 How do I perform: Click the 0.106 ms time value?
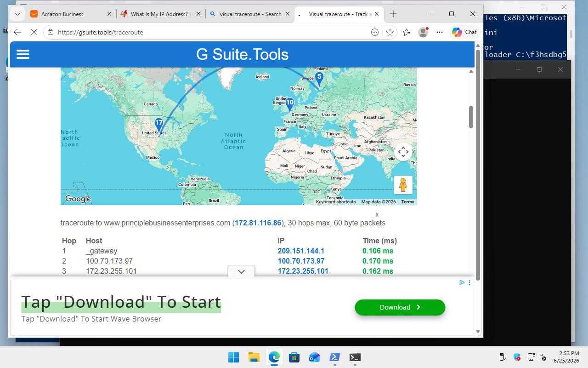coord(378,251)
